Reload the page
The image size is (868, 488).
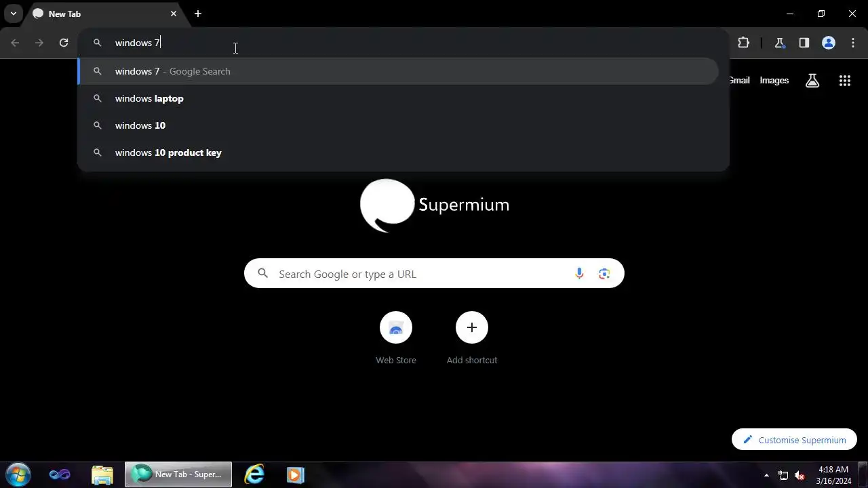pos(64,43)
